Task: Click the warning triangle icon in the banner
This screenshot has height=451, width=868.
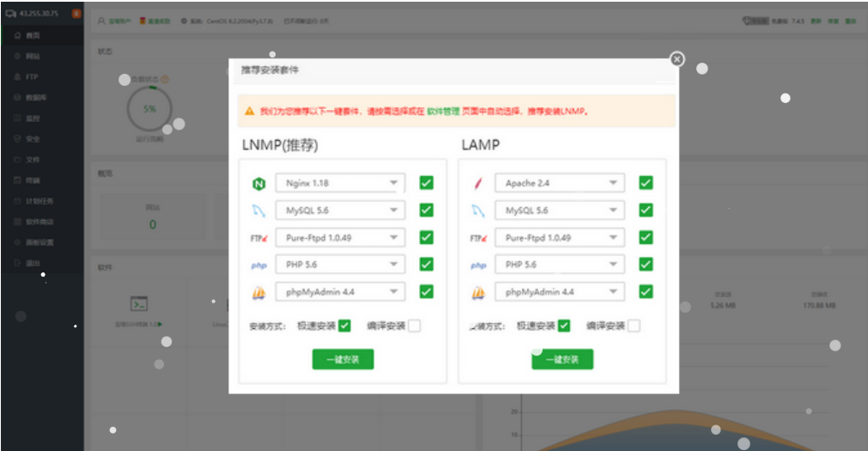Action: 250,112
